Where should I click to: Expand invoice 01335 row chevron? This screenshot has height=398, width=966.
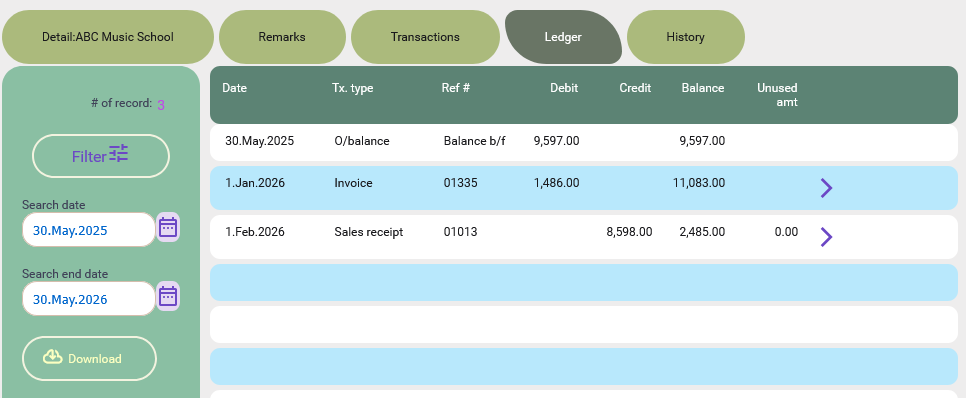point(826,188)
